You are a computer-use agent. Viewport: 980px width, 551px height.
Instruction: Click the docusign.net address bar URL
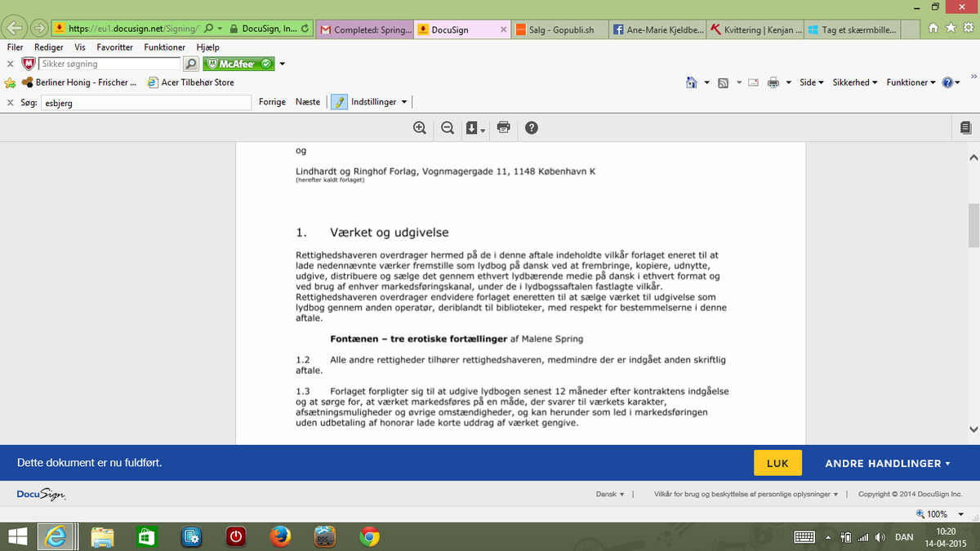coord(135,28)
